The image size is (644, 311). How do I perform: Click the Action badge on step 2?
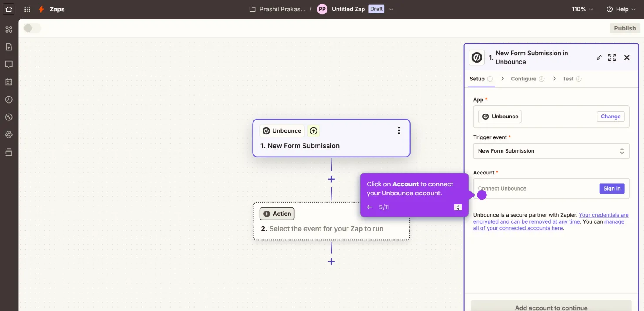277,214
